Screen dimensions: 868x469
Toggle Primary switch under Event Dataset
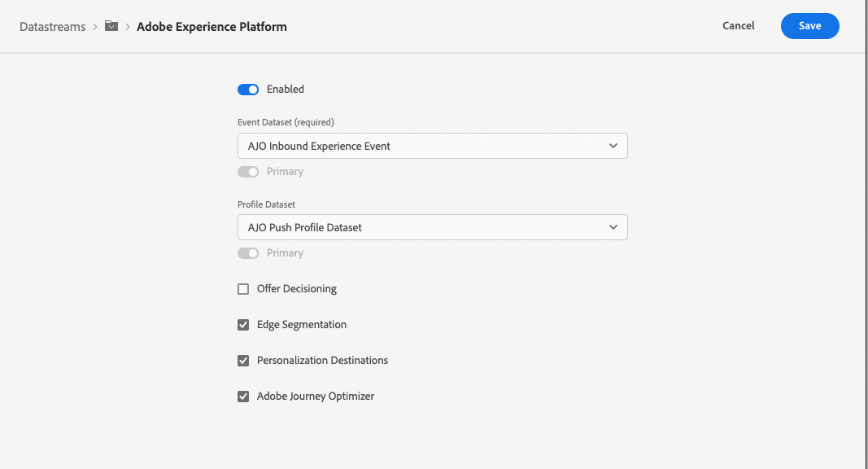248,172
